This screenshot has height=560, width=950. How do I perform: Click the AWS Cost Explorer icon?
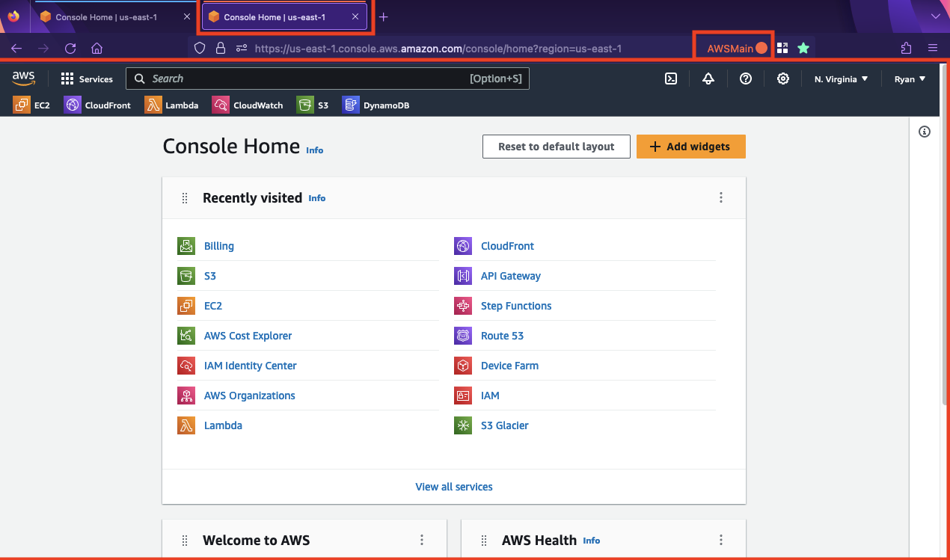(186, 336)
